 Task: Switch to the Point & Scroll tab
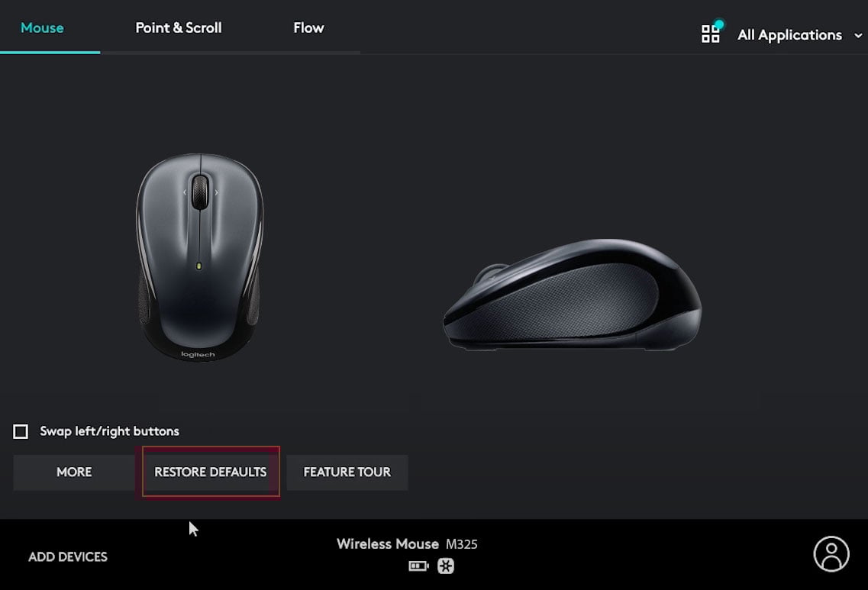click(x=178, y=27)
